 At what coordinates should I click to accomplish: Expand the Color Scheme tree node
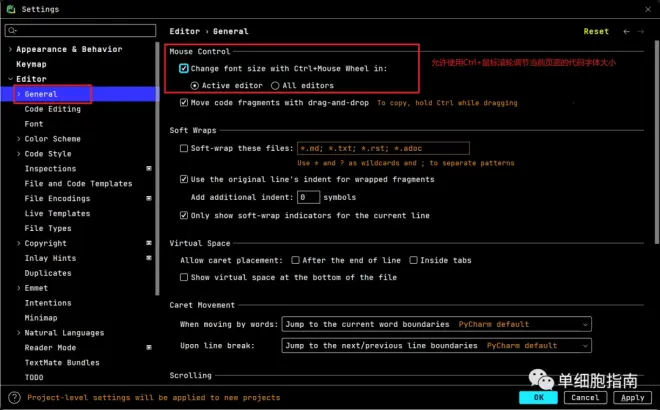tap(19, 139)
